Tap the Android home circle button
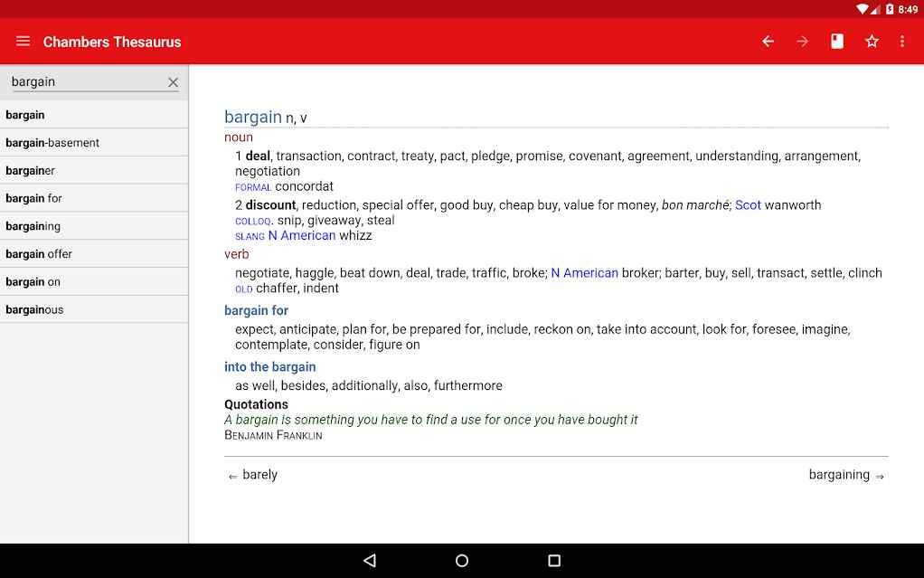The image size is (924, 578). (x=462, y=560)
